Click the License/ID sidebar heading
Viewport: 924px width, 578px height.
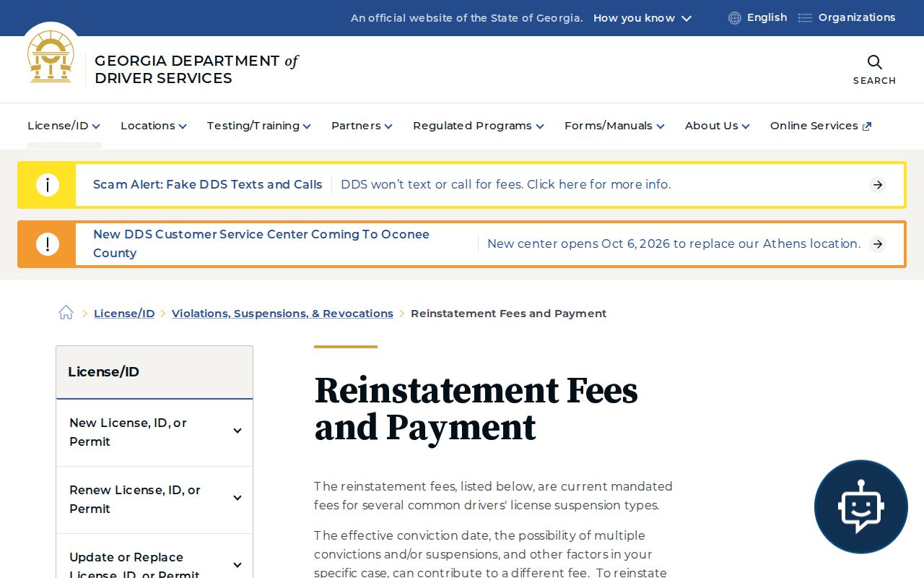coord(103,372)
